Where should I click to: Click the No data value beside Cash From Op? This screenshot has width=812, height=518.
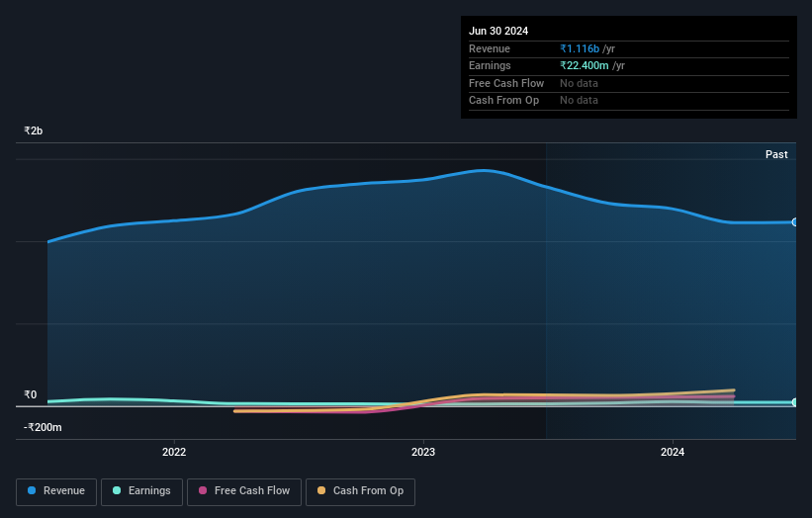pos(579,101)
